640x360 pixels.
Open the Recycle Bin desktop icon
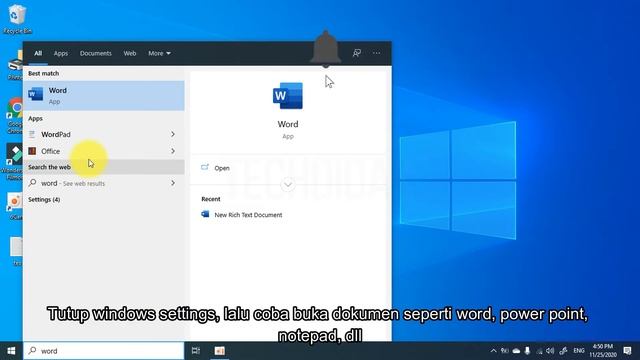click(x=17, y=19)
